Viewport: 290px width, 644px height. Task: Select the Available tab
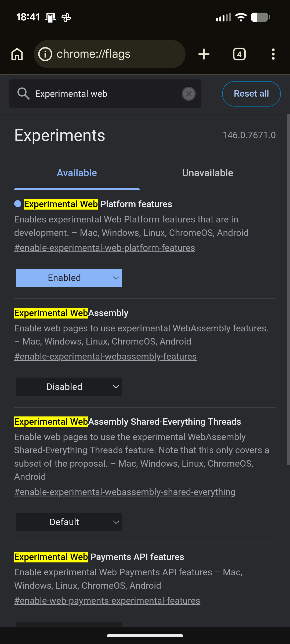[x=77, y=173]
